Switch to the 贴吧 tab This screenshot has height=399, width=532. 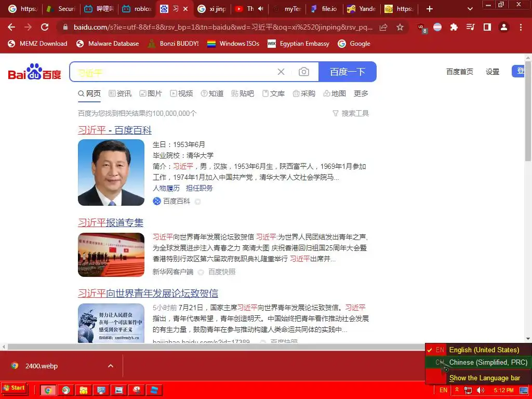pos(243,94)
